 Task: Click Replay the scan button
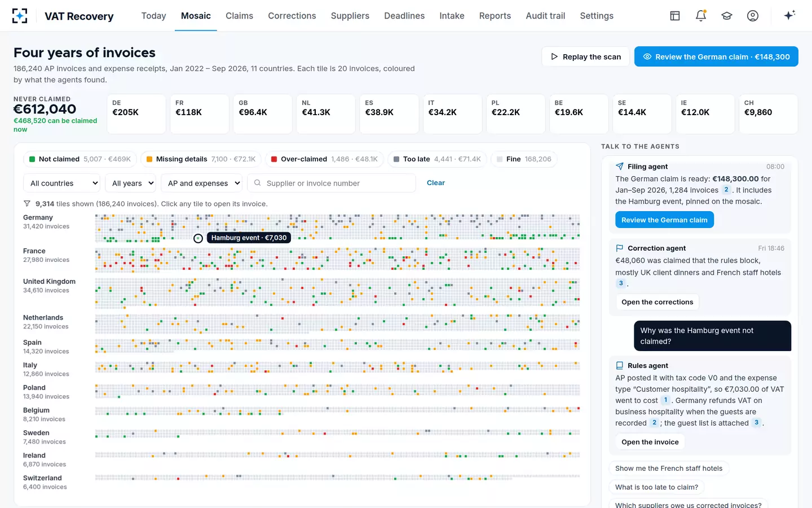click(x=586, y=56)
